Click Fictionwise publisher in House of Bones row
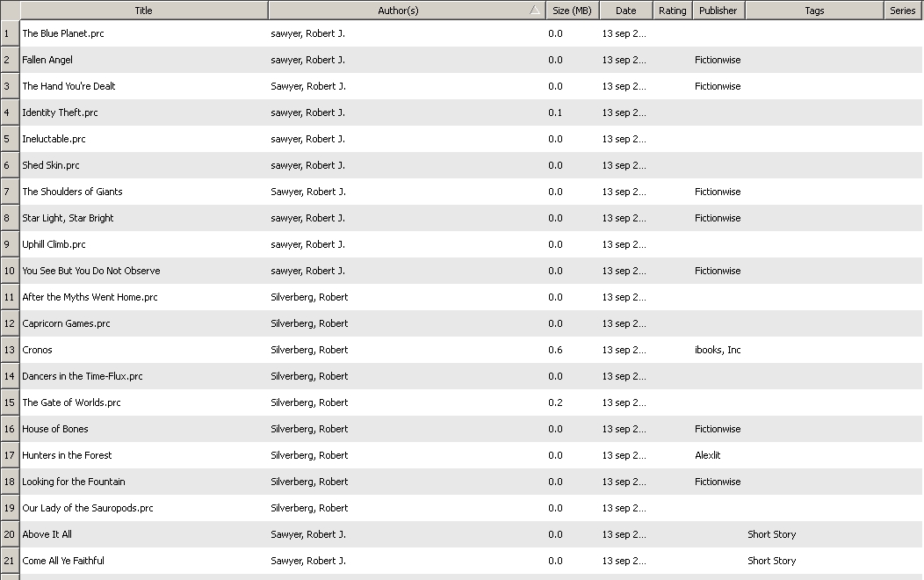The height and width of the screenshot is (580, 924). coord(718,429)
